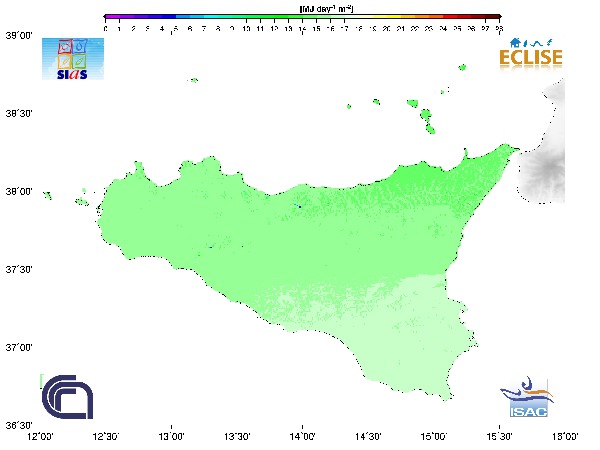
Task: Click the color bar tick label 21
Action: click(401, 29)
